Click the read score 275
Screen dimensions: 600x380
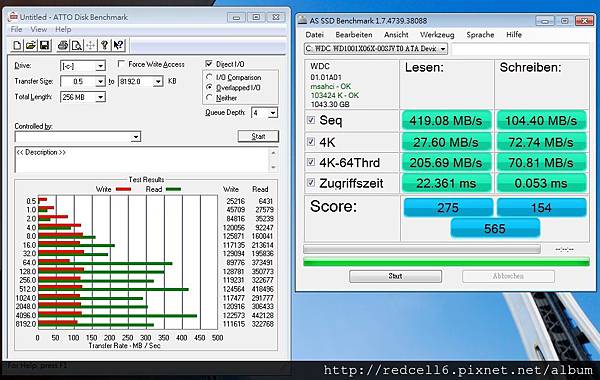point(448,207)
